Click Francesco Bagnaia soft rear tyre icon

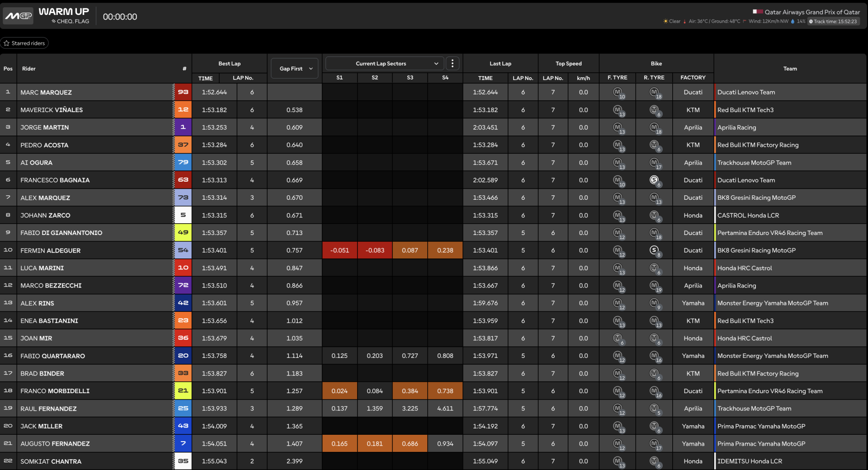pos(655,180)
